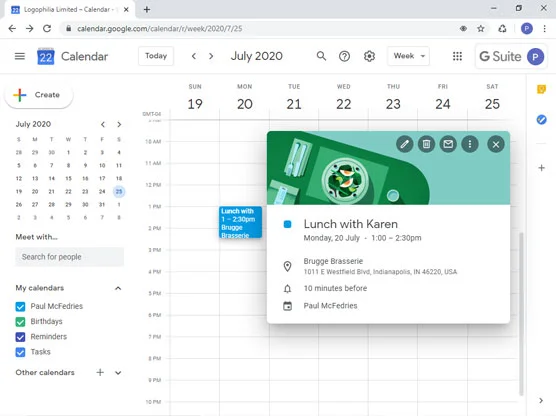Toggle Reminders calendar checkbox

[21, 337]
